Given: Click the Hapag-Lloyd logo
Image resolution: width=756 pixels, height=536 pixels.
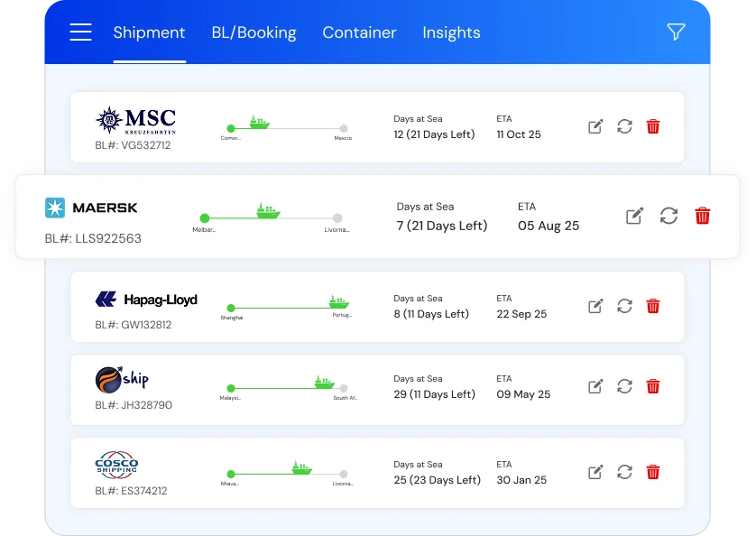Looking at the screenshot, I should [x=146, y=300].
